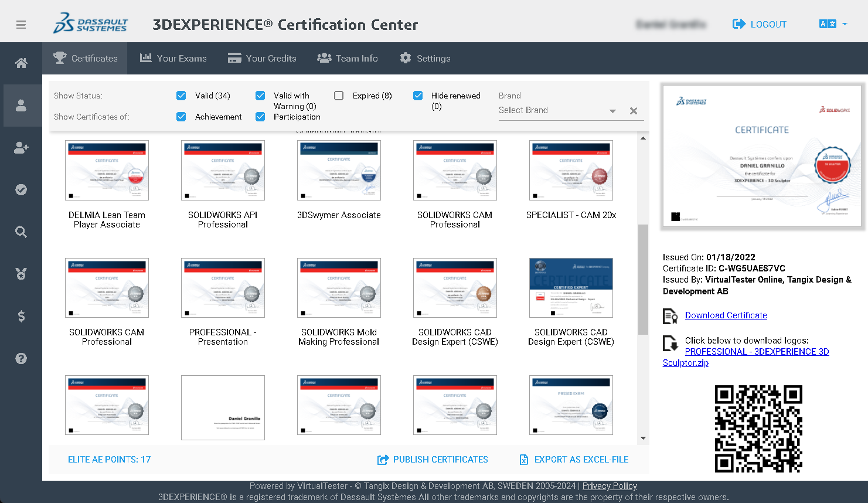Screen dimensions: 868x503
Task: Click the medal award icon in the sidebar
Action: (x=22, y=274)
